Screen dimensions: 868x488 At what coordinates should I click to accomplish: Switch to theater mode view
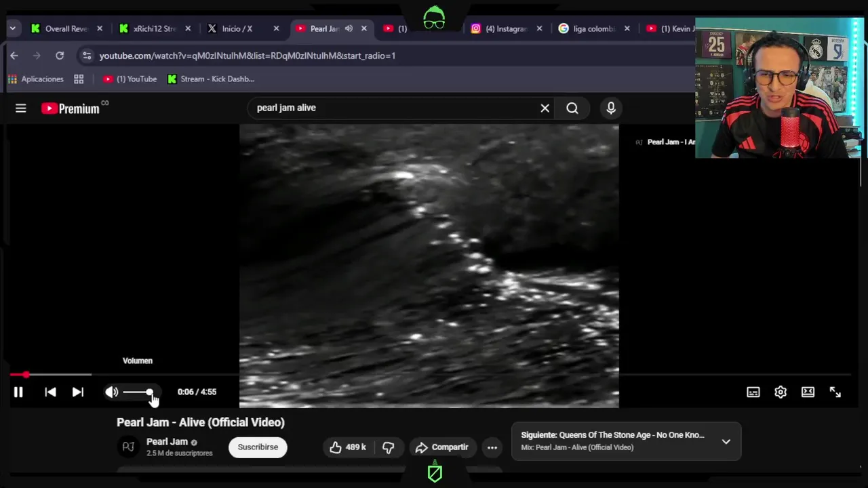pyautogui.click(x=808, y=392)
